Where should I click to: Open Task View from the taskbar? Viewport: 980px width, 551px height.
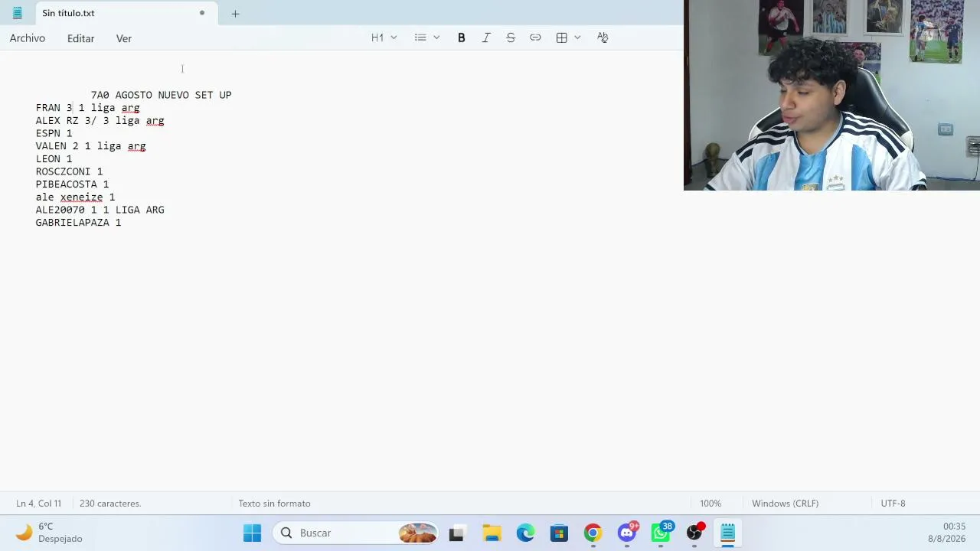coord(456,533)
